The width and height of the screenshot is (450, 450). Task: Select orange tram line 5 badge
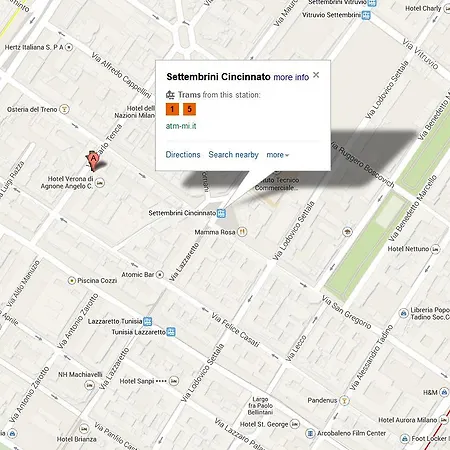(x=189, y=109)
